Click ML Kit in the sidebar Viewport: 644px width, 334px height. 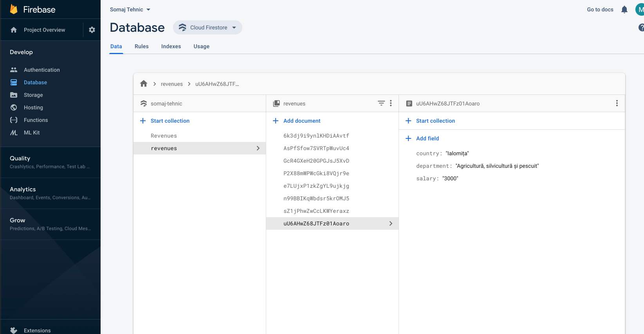(x=32, y=133)
